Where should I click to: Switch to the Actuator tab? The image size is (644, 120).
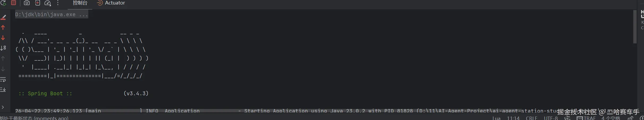111,3
